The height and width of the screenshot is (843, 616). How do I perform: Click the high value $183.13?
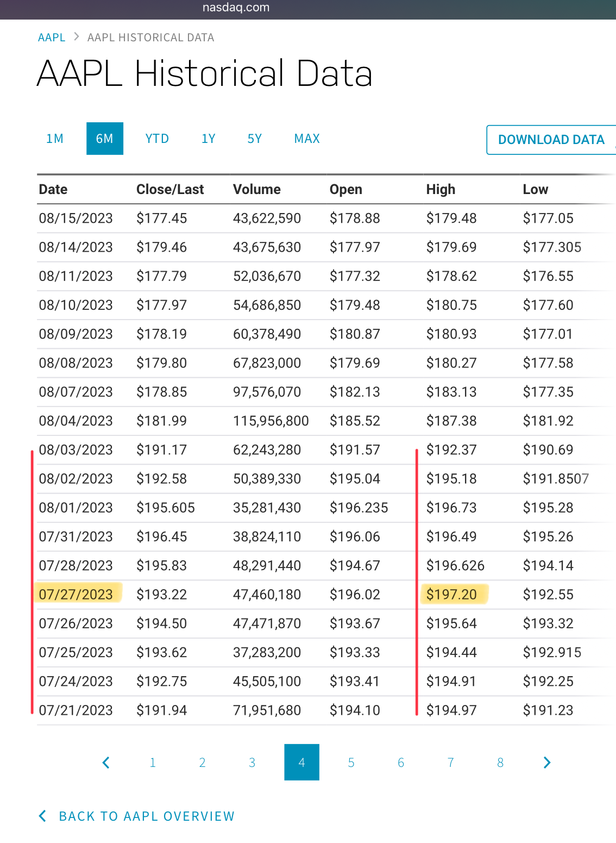[x=451, y=392]
